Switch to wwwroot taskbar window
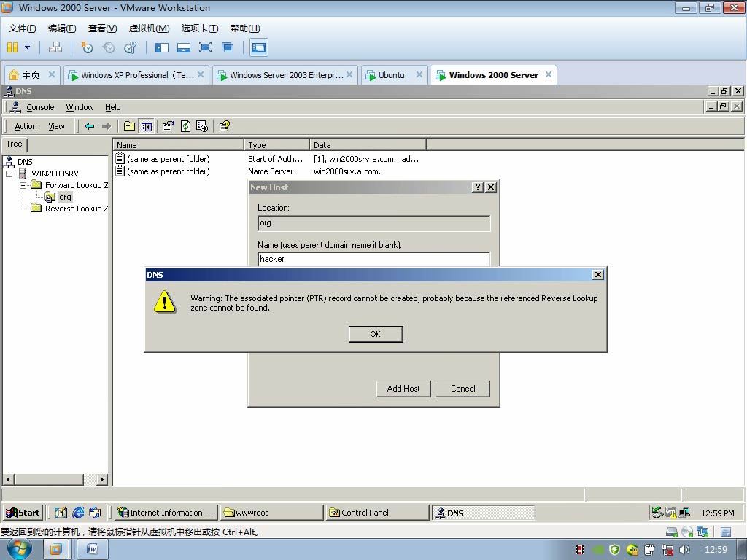The image size is (747, 560). (271, 513)
